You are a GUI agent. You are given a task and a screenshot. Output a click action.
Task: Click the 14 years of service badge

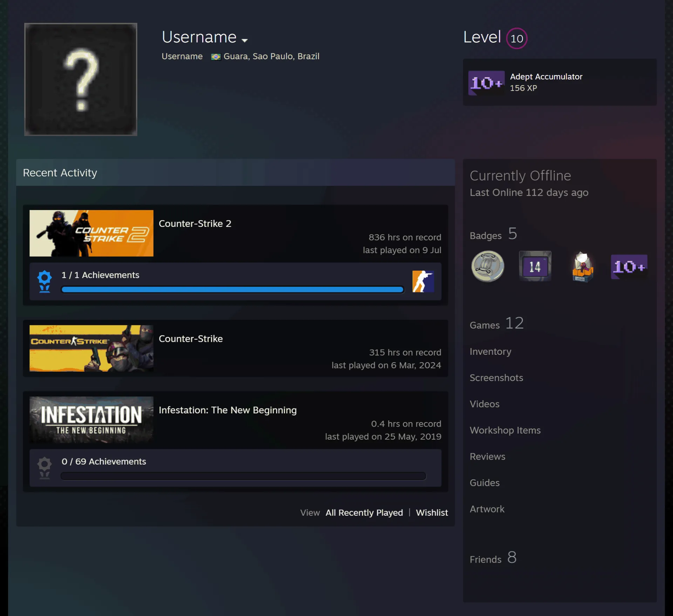coord(535,266)
